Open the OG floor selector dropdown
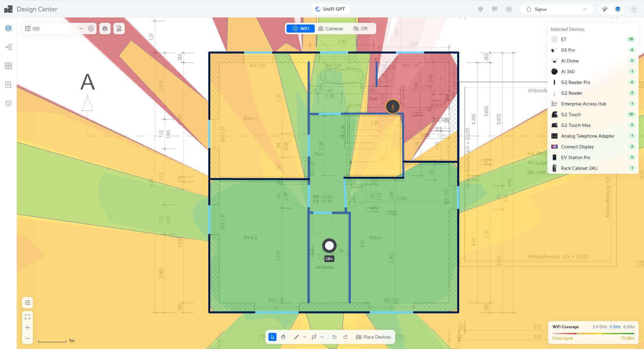Image resolution: width=644 pixels, height=349 pixels. [x=54, y=29]
